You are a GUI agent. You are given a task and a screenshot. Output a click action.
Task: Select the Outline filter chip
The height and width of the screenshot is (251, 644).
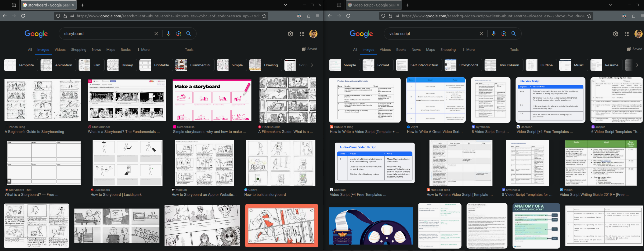tap(541, 65)
